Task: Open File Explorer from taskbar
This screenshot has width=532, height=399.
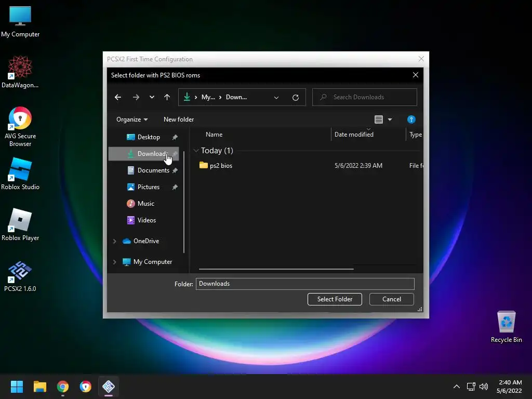Action: (39, 387)
